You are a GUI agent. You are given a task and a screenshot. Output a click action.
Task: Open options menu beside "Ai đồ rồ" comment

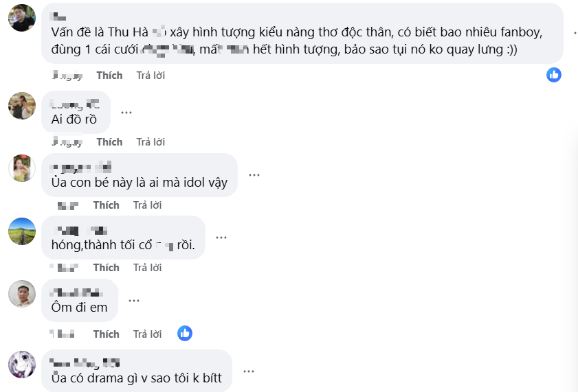pos(126,112)
